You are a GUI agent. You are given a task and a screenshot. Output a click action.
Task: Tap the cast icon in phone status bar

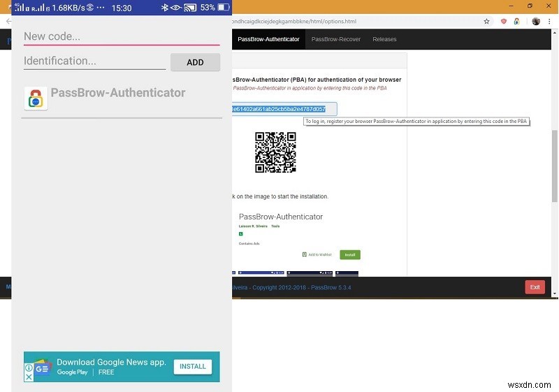click(x=190, y=8)
